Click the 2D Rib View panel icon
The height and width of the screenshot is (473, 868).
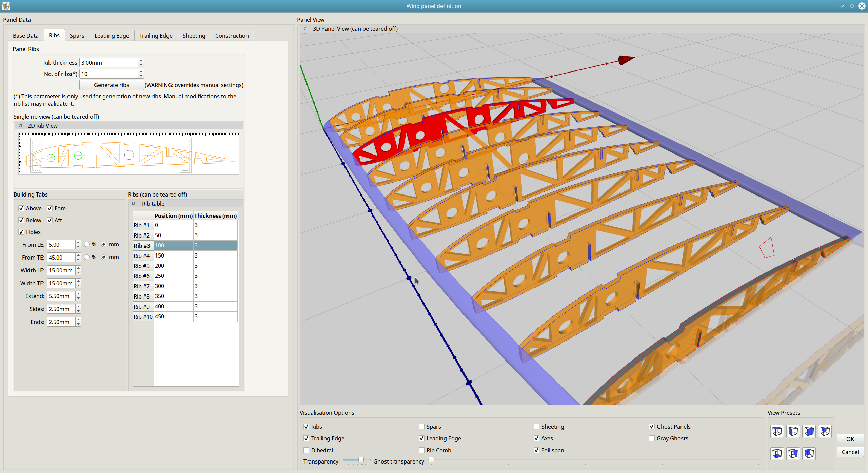click(19, 126)
